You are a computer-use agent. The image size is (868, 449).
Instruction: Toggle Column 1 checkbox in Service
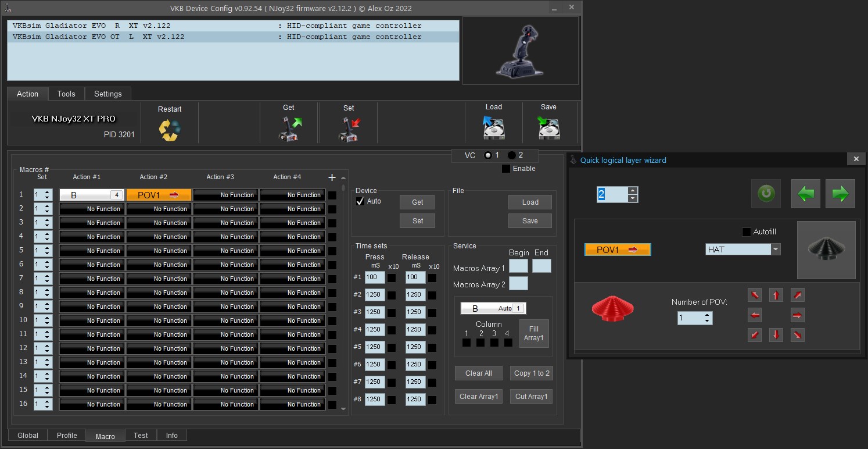(467, 343)
